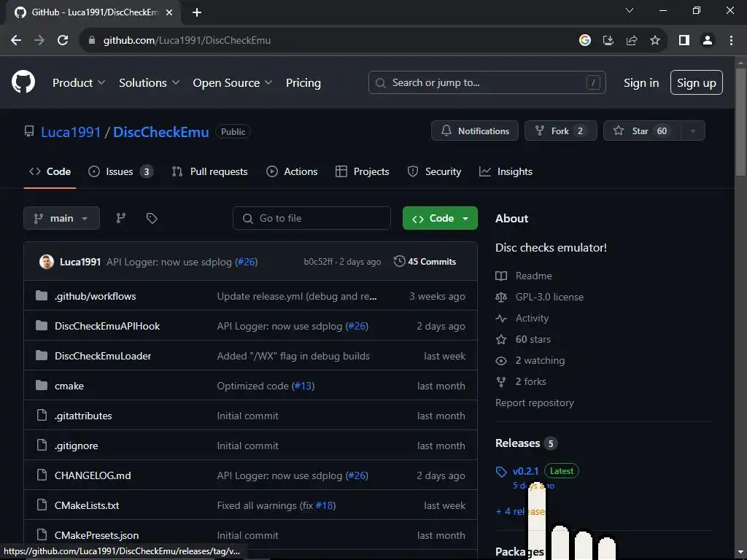Click the Search or jump to field

[487, 82]
